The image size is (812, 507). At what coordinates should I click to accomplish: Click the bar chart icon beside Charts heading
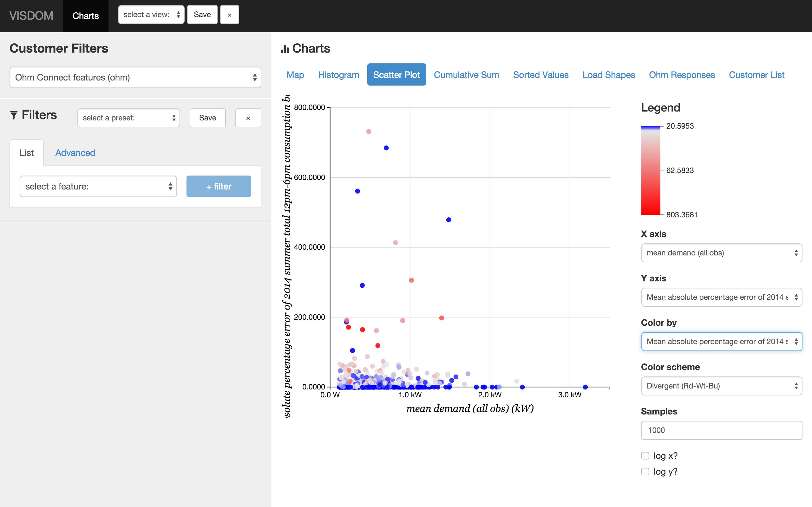285,49
